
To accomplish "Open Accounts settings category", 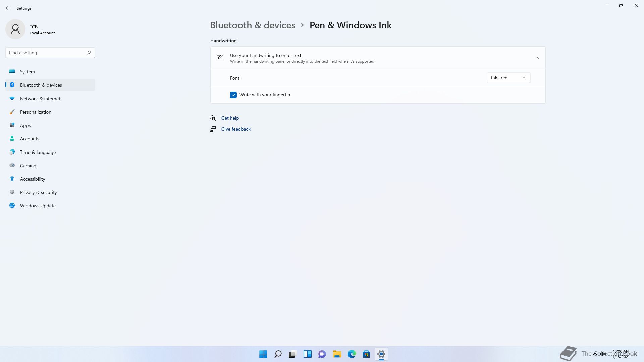I will (50, 139).
